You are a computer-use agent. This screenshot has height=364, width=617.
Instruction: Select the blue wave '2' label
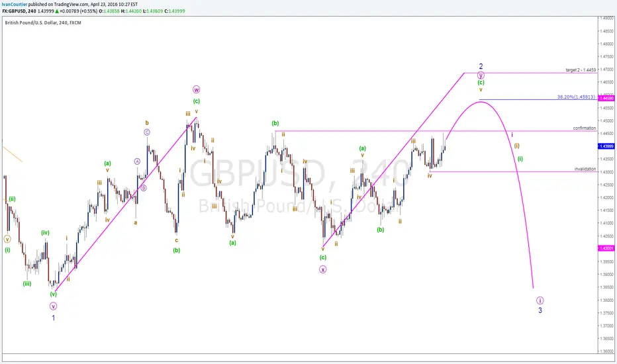(x=481, y=66)
